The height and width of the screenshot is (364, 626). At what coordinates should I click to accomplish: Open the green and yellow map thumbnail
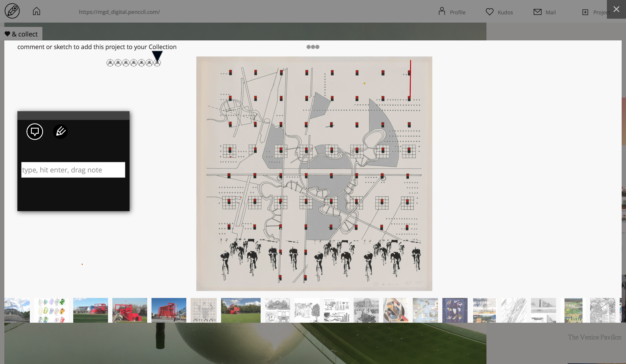point(573,310)
